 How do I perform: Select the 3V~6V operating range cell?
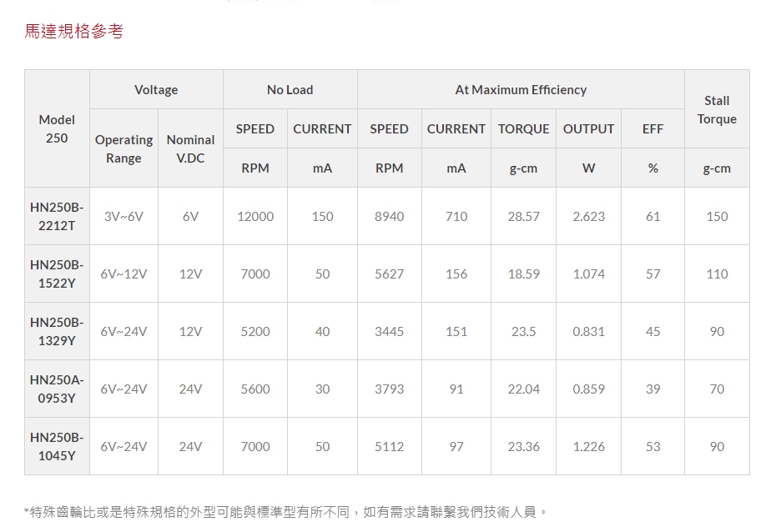click(x=123, y=216)
